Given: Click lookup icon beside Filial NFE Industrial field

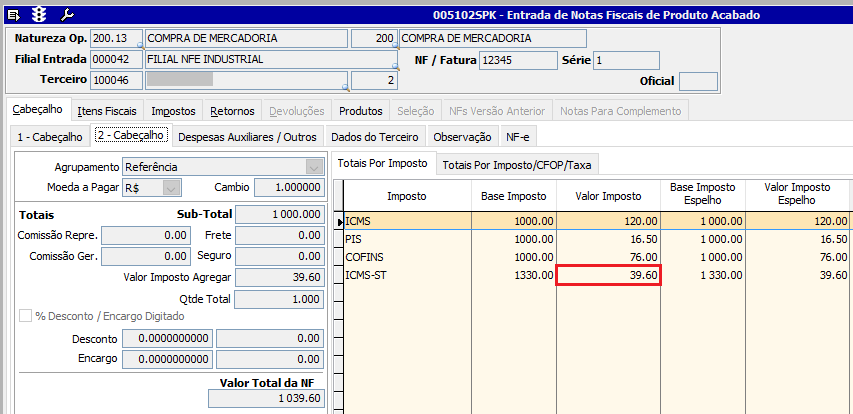Looking at the screenshot, I should pos(397,66).
